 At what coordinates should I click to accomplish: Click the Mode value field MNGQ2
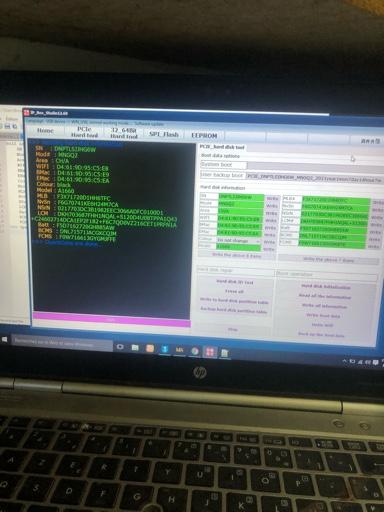pos(241,204)
